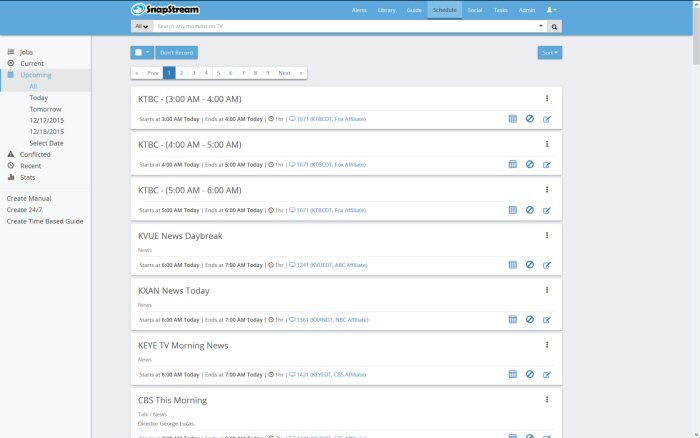The height and width of the screenshot is (438, 700).
Task: Go to page 9 of results
Action: (x=267, y=73)
